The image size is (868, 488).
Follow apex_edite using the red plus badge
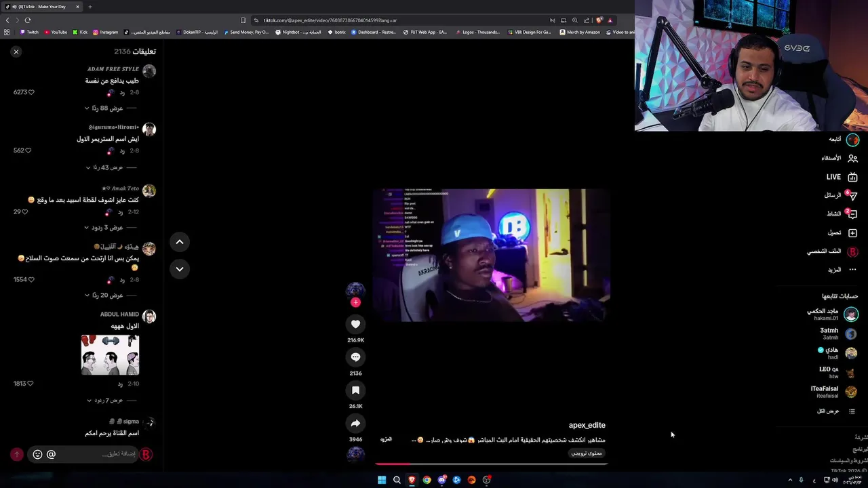tap(355, 302)
